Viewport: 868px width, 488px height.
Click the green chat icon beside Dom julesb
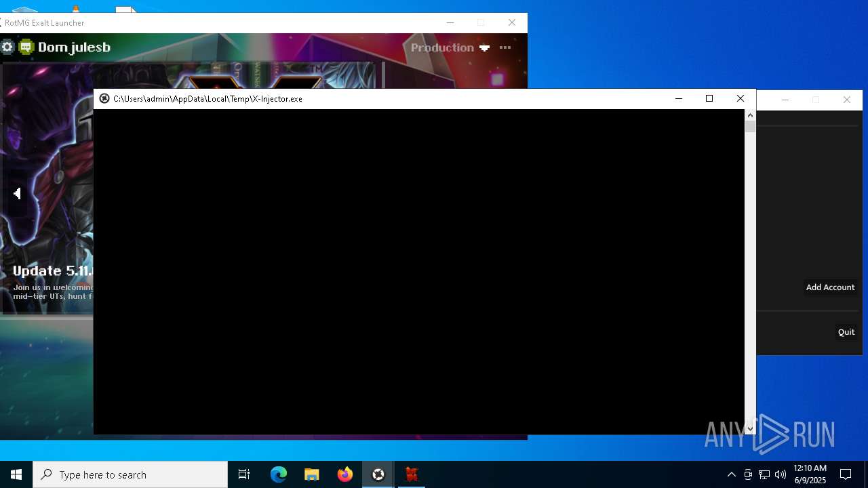point(26,47)
